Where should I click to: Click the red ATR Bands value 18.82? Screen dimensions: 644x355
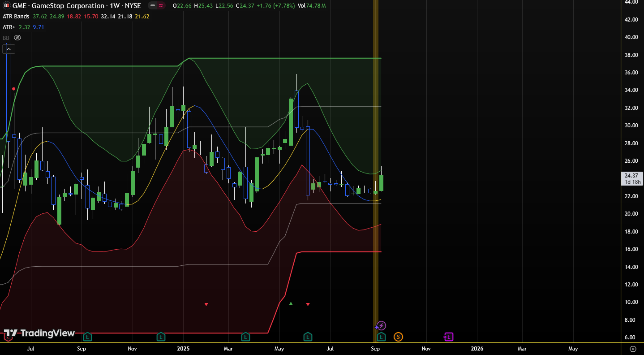click(x=74, y=17)
